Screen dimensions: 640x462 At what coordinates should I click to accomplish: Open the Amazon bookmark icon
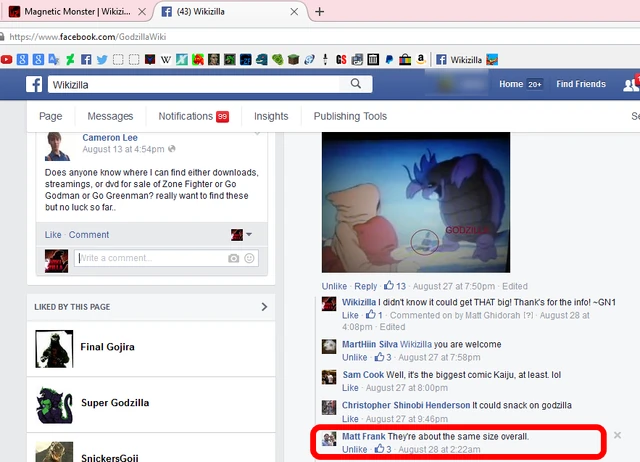[422, 59]
